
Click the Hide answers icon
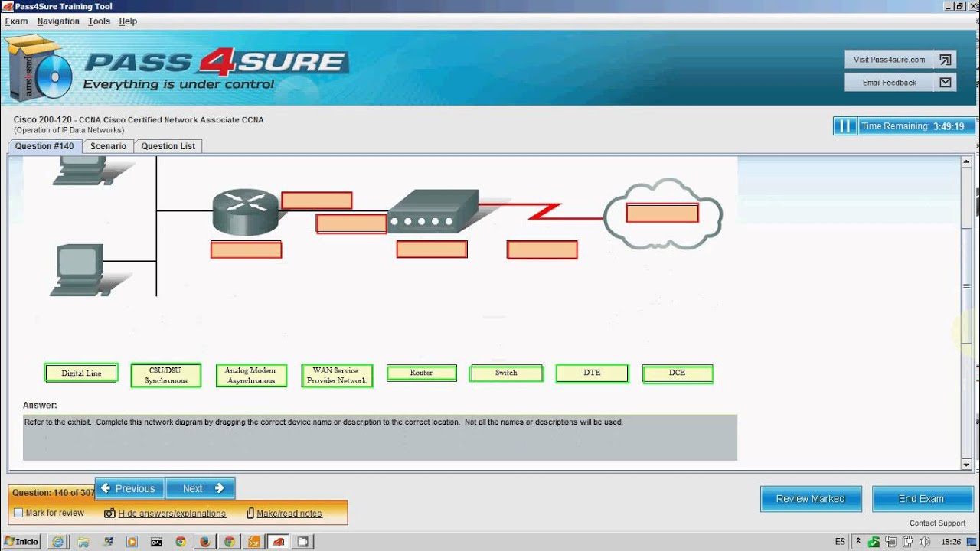coord(109,514)
